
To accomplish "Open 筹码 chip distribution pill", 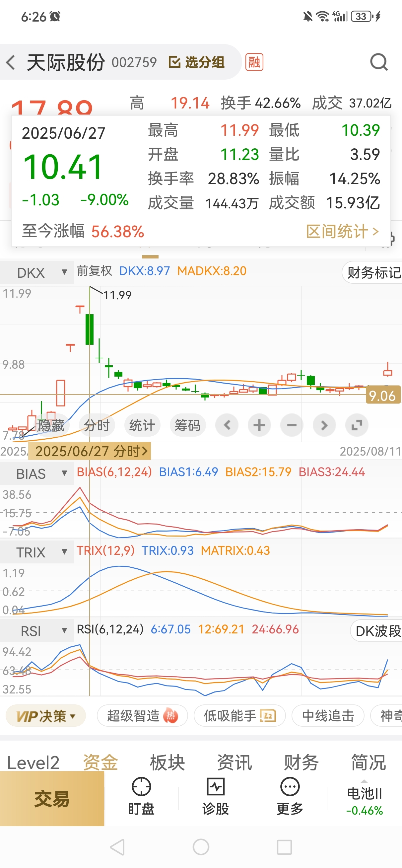I will 188,425.
